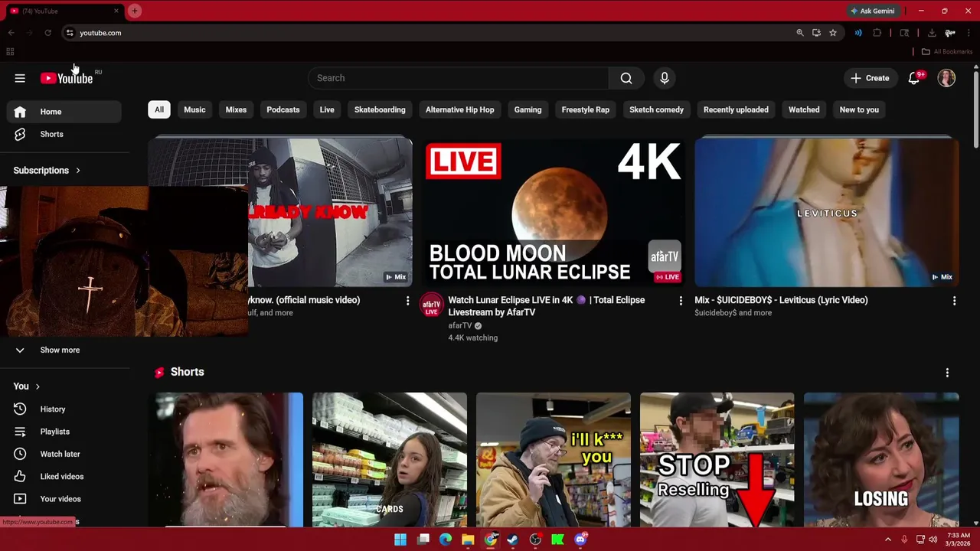Select the Watched filter chip
This screenshot has width=980, height=551.
pos(804,109)
